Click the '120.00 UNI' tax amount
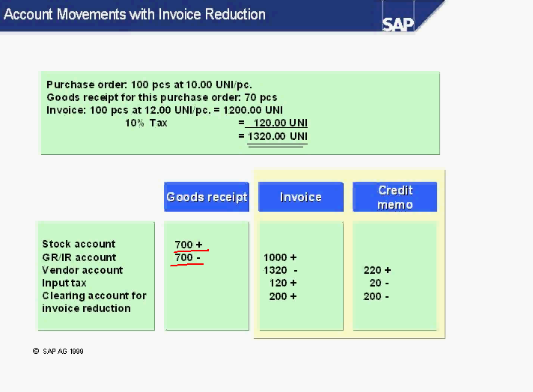 coord(280,123)
